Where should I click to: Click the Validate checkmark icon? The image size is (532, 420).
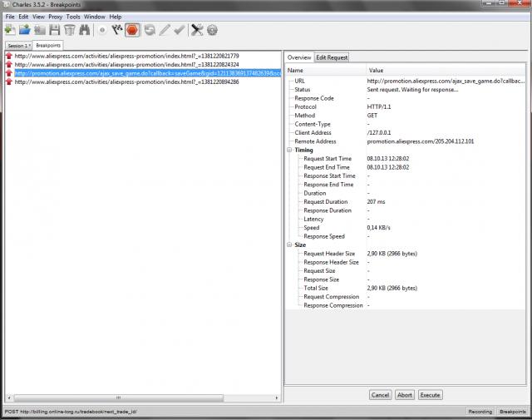[180, 30]
